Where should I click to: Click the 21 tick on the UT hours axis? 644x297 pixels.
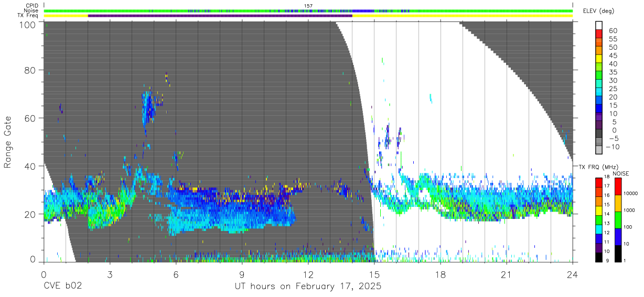506,274
